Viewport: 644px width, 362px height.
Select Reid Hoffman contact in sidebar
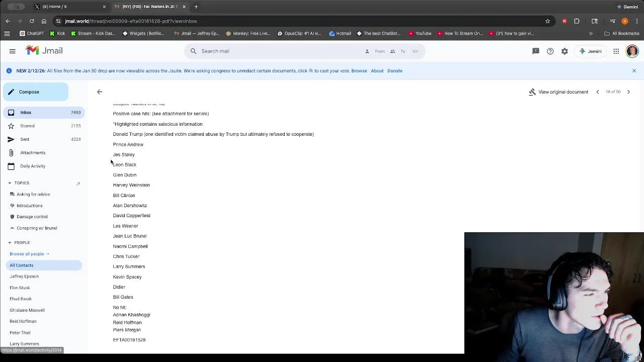(23, 321)
